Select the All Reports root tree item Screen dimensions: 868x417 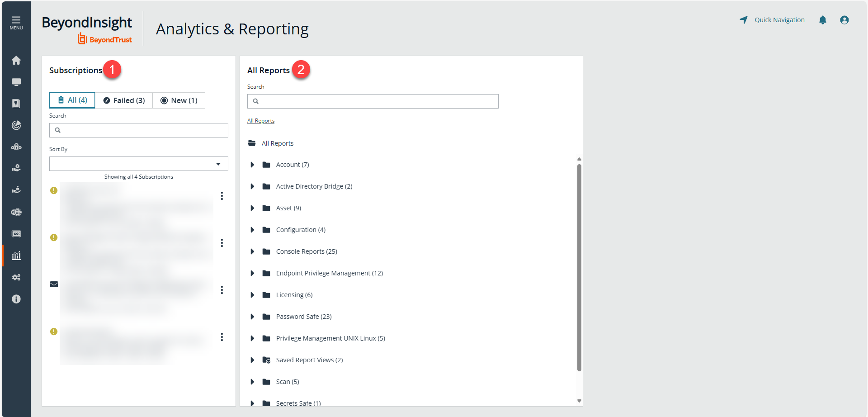(278, 143)
